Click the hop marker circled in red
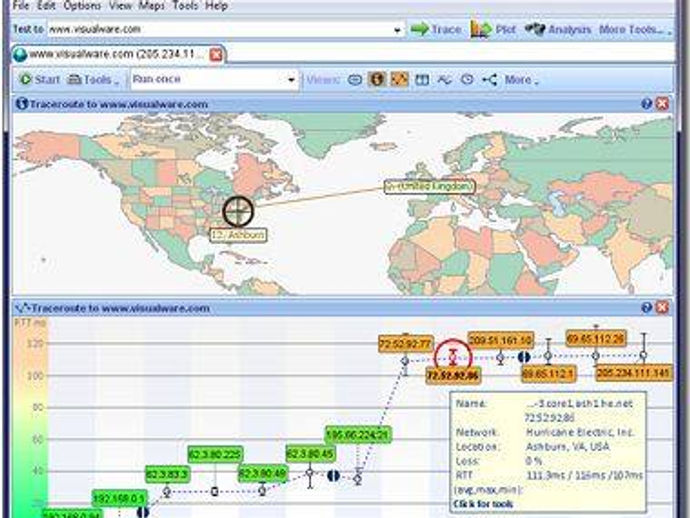The height and width of the screenshot is (518, 690). click(453, 358)
